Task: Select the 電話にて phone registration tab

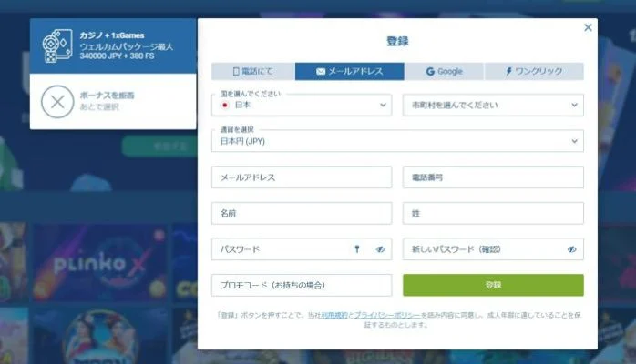Action: (x=253, y=71)
